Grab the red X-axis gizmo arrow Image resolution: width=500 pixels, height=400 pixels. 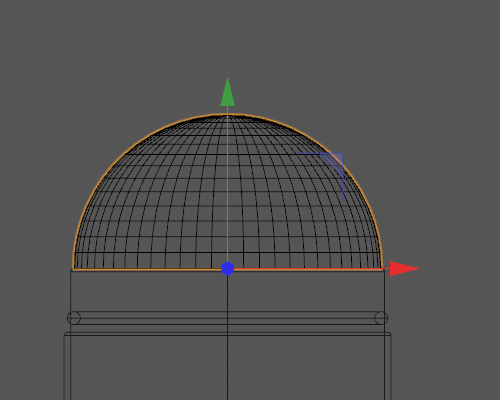coord(404,269)
